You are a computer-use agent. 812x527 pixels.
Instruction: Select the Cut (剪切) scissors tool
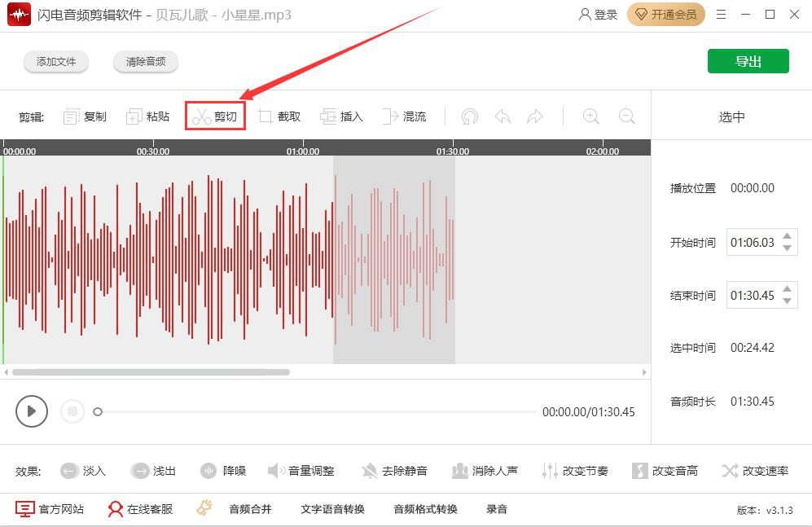[215, 116]
